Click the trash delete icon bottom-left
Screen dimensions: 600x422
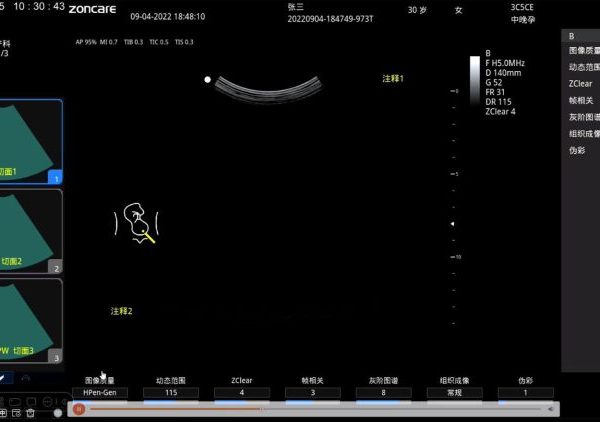(x=31, y=412)
